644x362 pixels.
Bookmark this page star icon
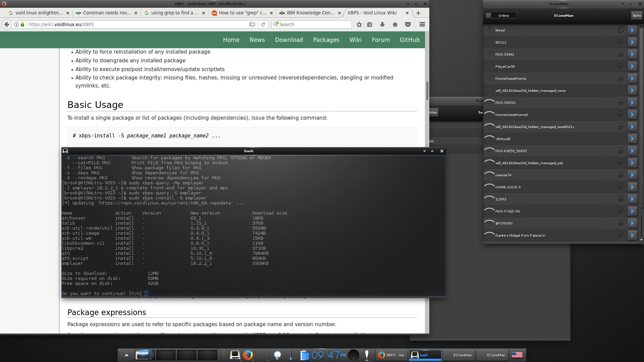pos(359,24)
